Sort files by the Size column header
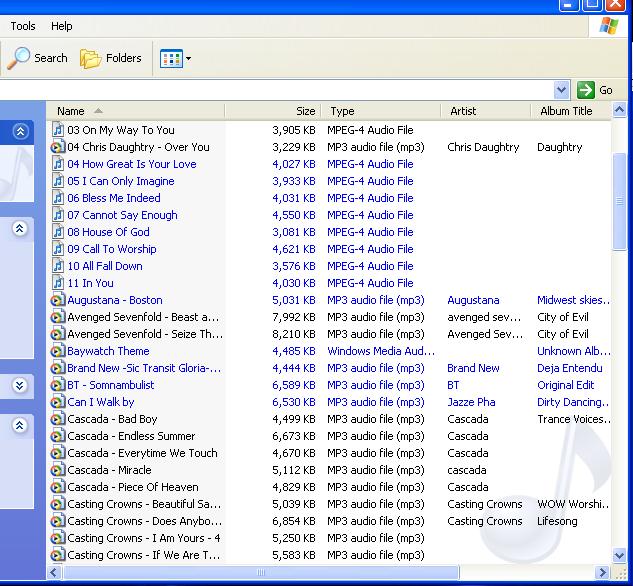Image resolution: width=633 pixels, height=586 pixels. click(x=273, y=111)
